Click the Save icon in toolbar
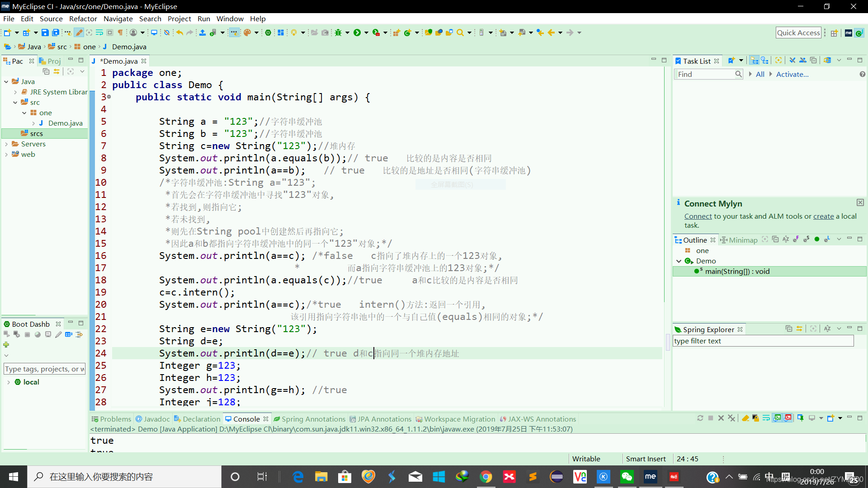 coord(45,33)
